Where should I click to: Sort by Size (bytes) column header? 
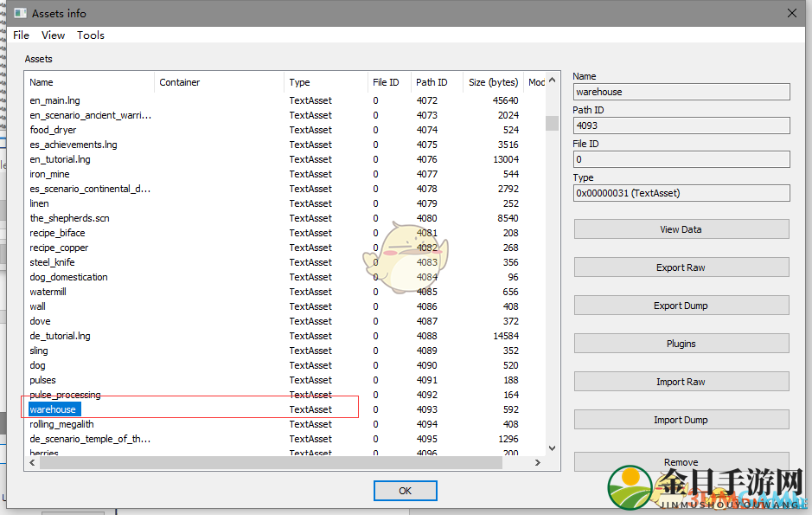pos(493,82)
